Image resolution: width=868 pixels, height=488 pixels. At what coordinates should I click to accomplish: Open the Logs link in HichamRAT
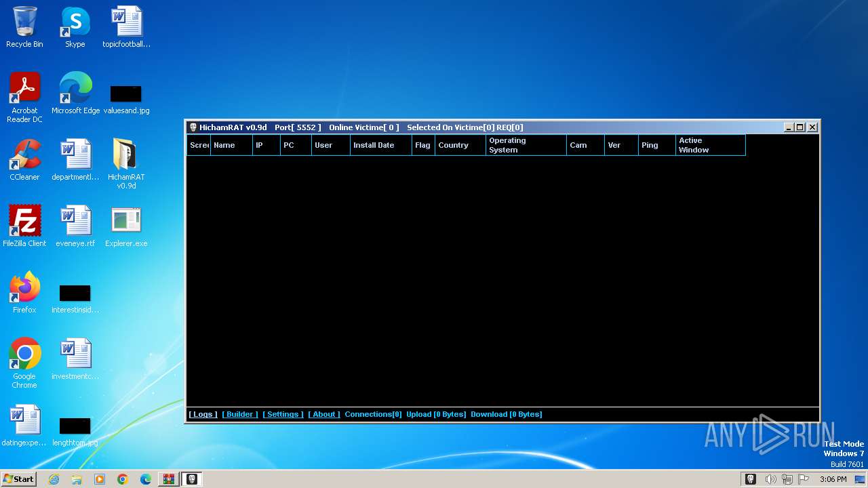(x=203, y=414)
